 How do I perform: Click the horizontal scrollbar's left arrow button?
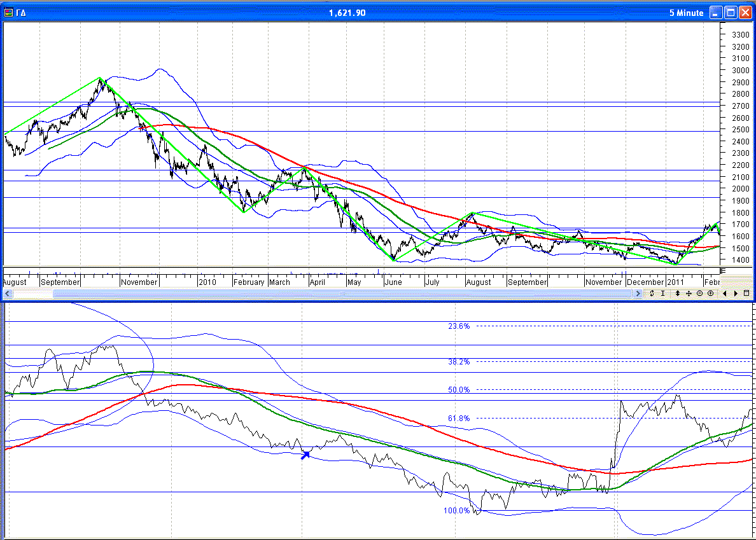pos(8,293)
